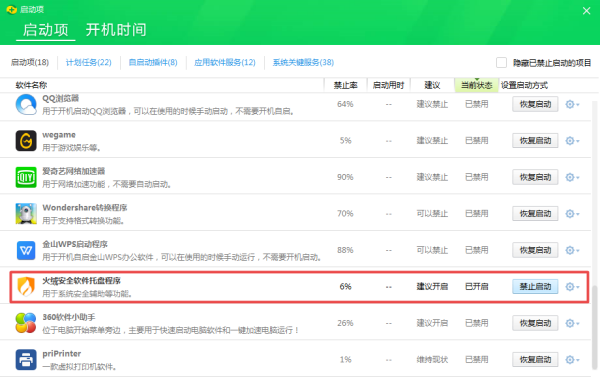Sort by 当前状态 column header
The height and width of the screenshot is (378, 600).
476,85
